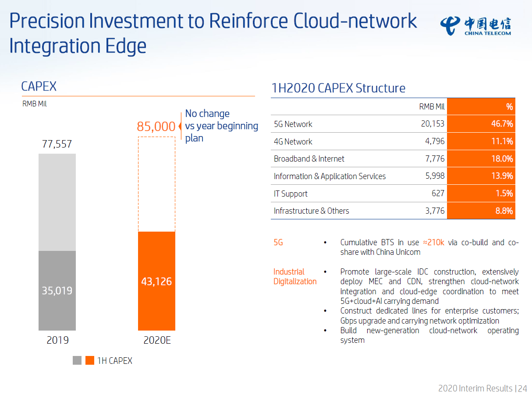Viewport: 532px width, 398px height.
Task: Select the % column header cell
Action: coord(481,107)
